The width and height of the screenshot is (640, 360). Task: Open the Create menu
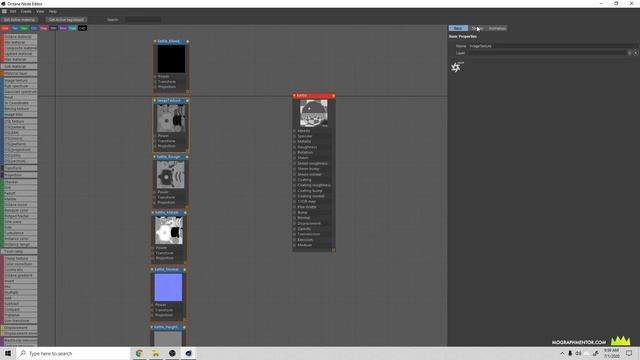[x=26, y=11]
